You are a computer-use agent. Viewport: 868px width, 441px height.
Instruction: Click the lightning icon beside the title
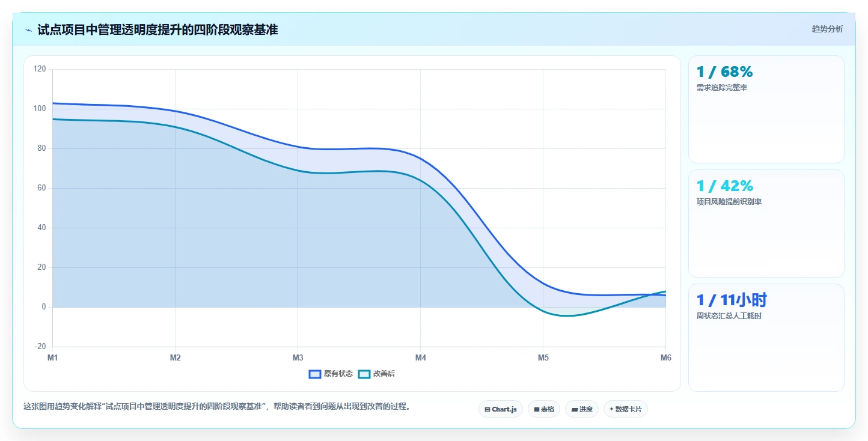pyautogui.click(x=29, y=30)
